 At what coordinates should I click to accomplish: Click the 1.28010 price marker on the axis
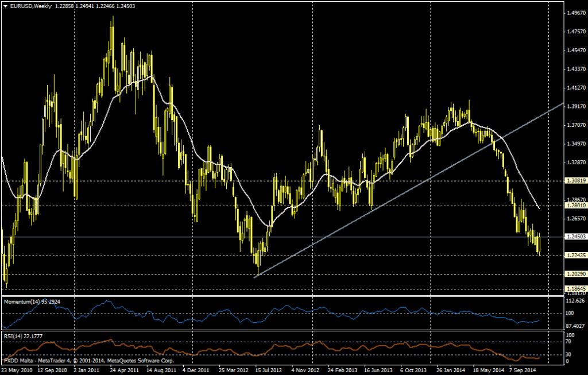pos(575,205)
